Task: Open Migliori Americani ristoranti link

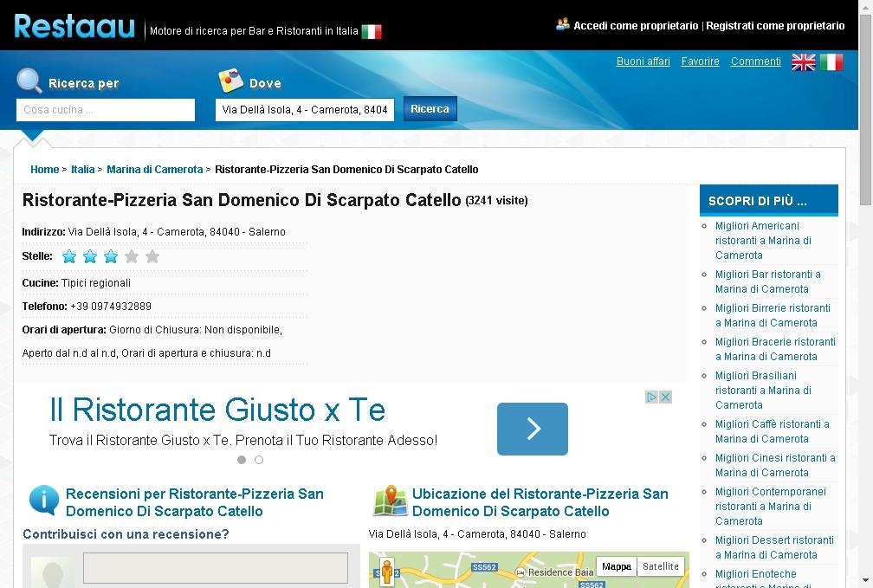Action: pyautogui.click(x=763, y=241)
